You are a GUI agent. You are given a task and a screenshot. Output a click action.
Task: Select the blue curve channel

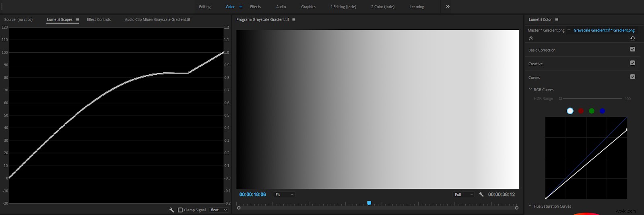[602, 111]
